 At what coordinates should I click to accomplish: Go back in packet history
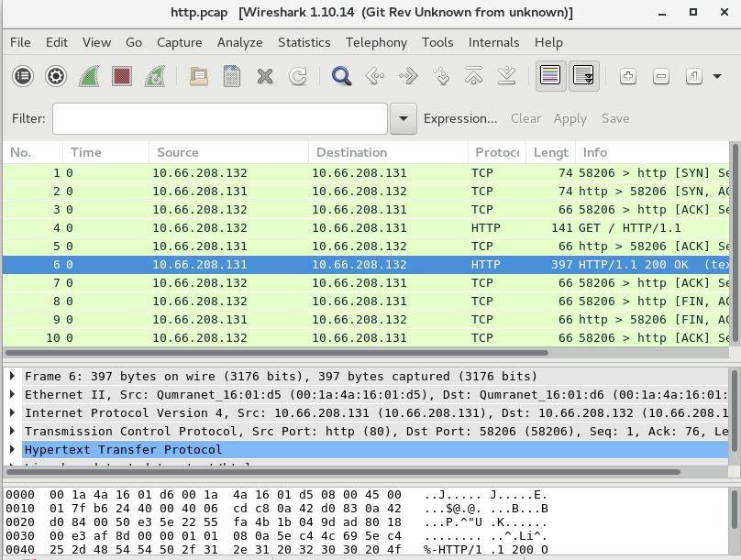click(375, 76)
